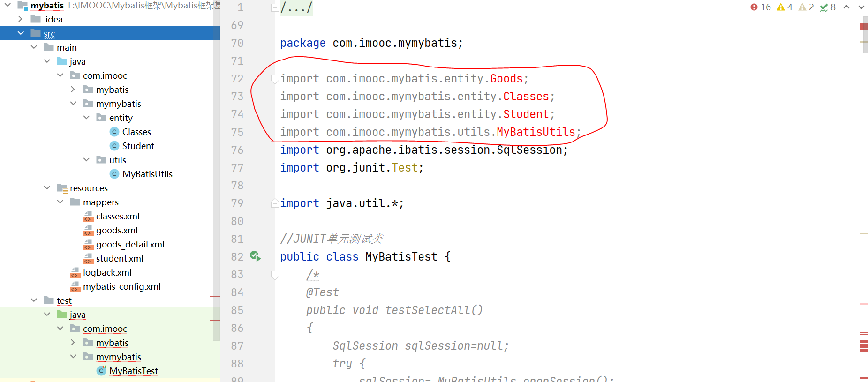Image resolution: width=868 pixels, height=382 pixels.
Task: Collapse the mappers folder chevron
Action: [60, 202]
